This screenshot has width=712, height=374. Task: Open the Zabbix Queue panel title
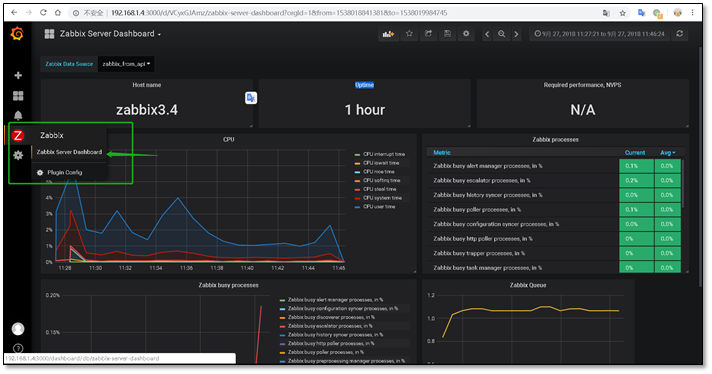528,285
